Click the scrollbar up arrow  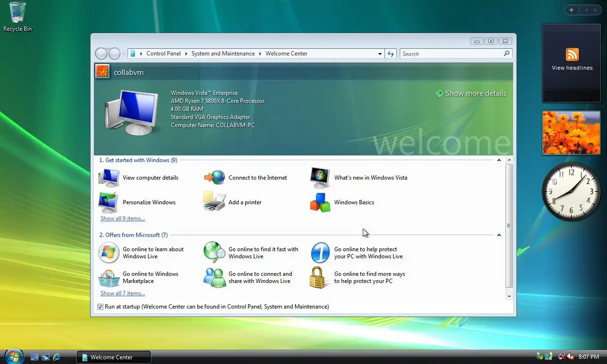[509, 160]
